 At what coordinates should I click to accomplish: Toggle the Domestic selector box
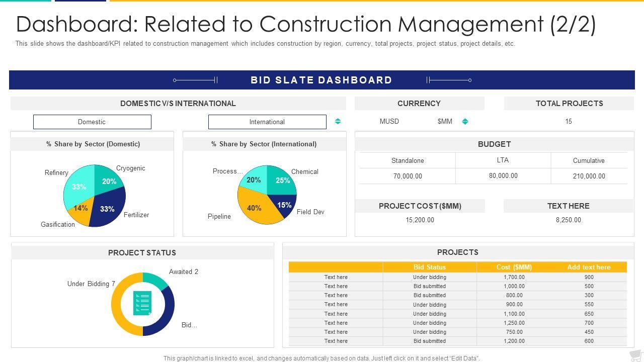[92, 122]
